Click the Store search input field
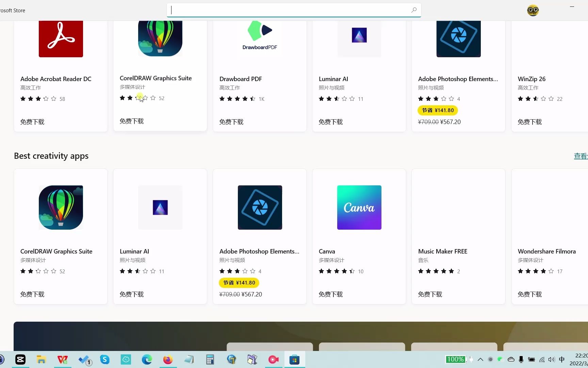The width and height of the screenshot is (588, 368). click(294, 10)
